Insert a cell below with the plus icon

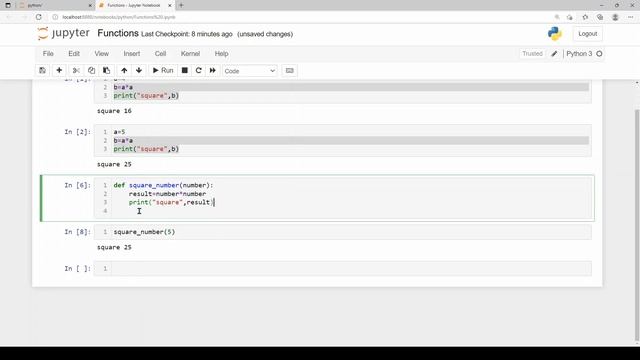pyautogui.click(x=59, y=71)
